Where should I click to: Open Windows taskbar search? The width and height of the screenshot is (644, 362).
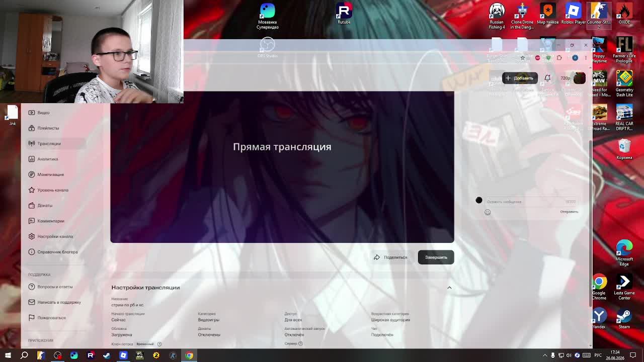(x=24, y=355)
